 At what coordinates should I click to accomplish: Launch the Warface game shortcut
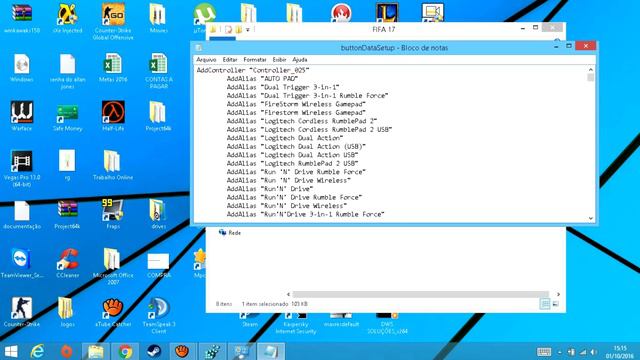point(22,116)
